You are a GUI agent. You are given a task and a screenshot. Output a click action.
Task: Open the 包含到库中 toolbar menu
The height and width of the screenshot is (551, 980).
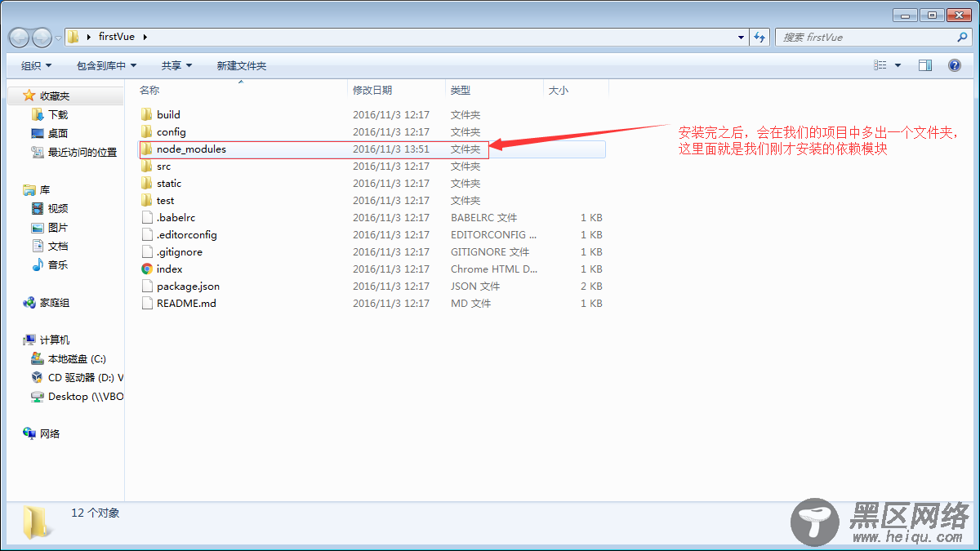106,65
